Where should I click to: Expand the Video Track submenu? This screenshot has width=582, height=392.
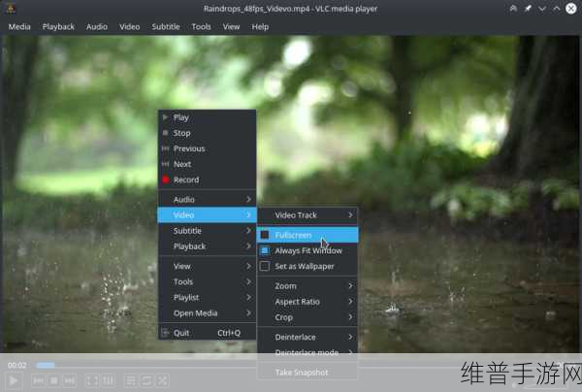[307, 215]
